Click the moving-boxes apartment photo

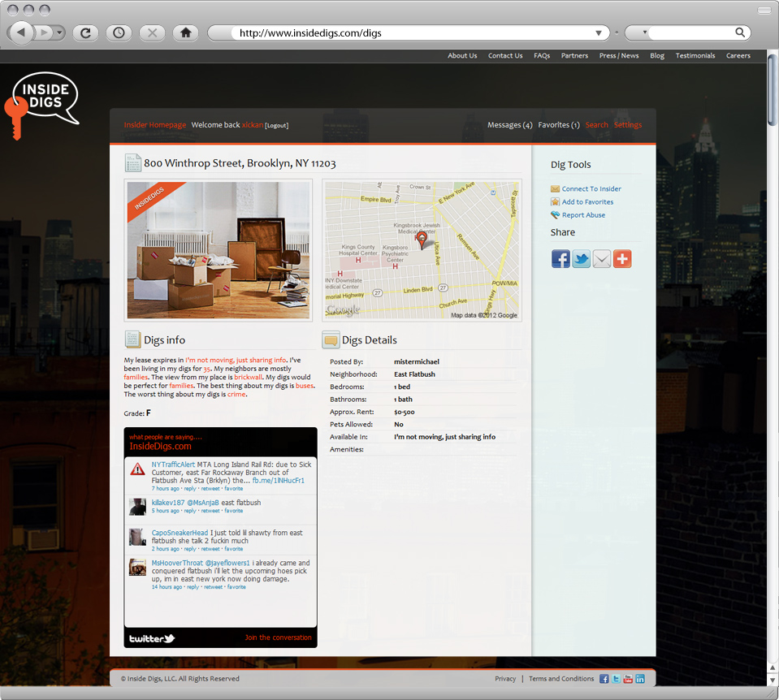coord(218,250)
